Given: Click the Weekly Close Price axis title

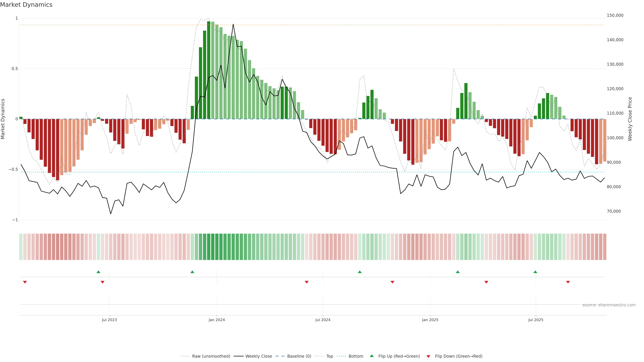Looking at the screenshot, I should [x=630, y=119].
